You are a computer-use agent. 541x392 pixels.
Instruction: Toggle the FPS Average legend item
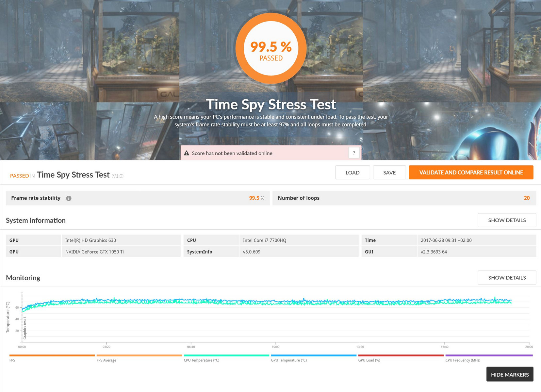click(139, 356)
